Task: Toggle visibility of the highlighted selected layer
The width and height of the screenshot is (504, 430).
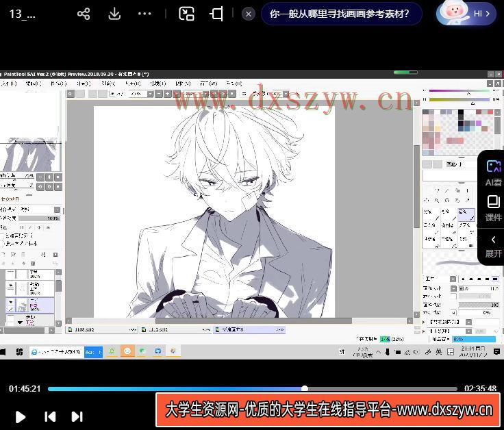Action: click(x=10, y=302)
